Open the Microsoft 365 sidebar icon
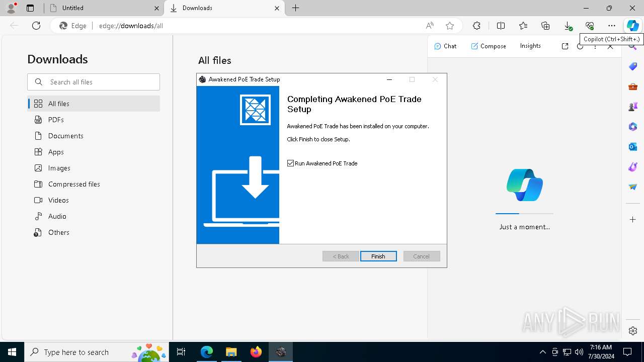644x362 pixels. pos(633,127)
